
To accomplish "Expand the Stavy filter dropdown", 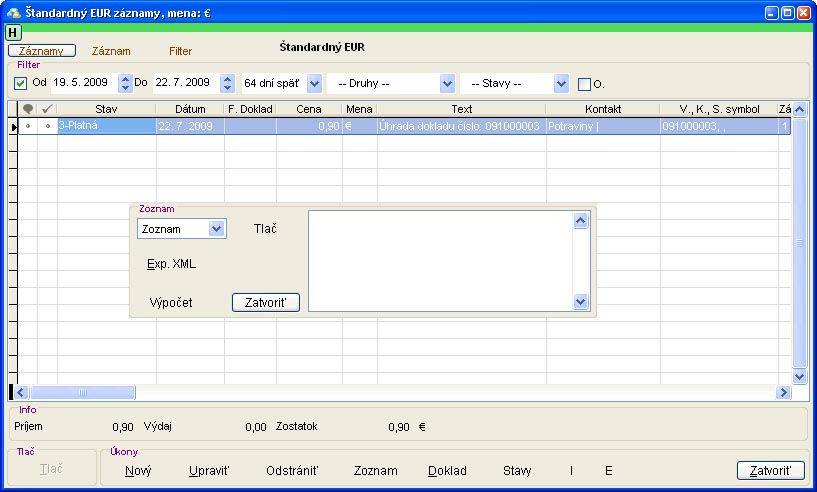I will [561, 83].
